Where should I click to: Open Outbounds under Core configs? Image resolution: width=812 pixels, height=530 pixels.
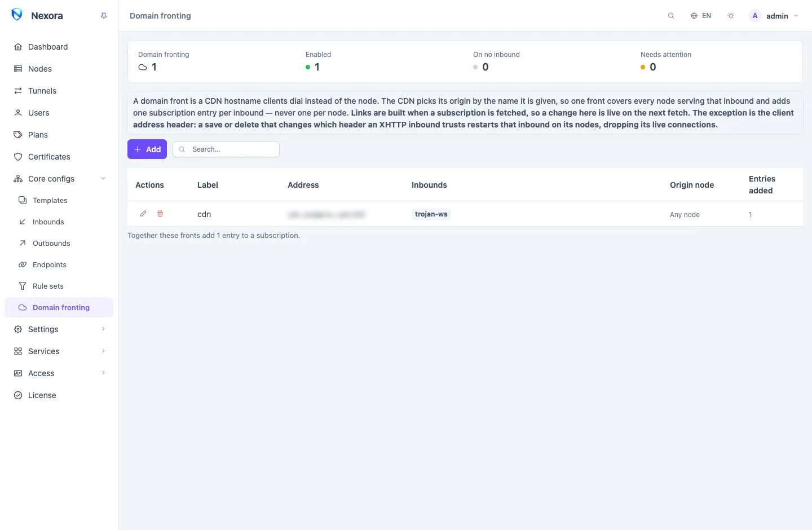[59, 243]
